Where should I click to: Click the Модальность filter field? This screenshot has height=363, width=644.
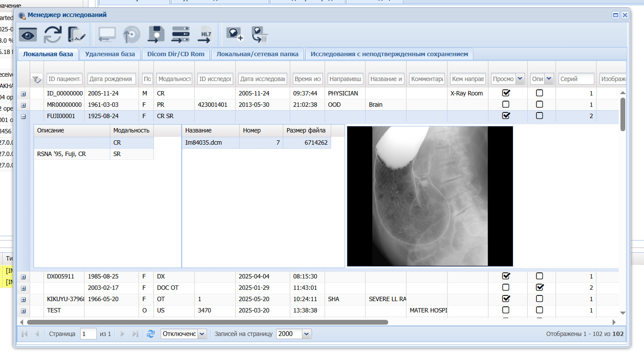coord(174,79)
